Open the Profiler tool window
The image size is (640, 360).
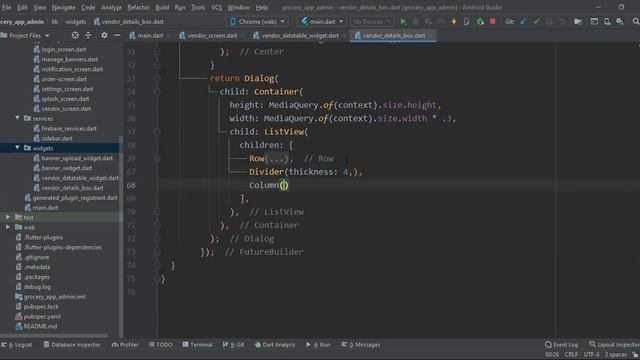[x=125, y=345]
